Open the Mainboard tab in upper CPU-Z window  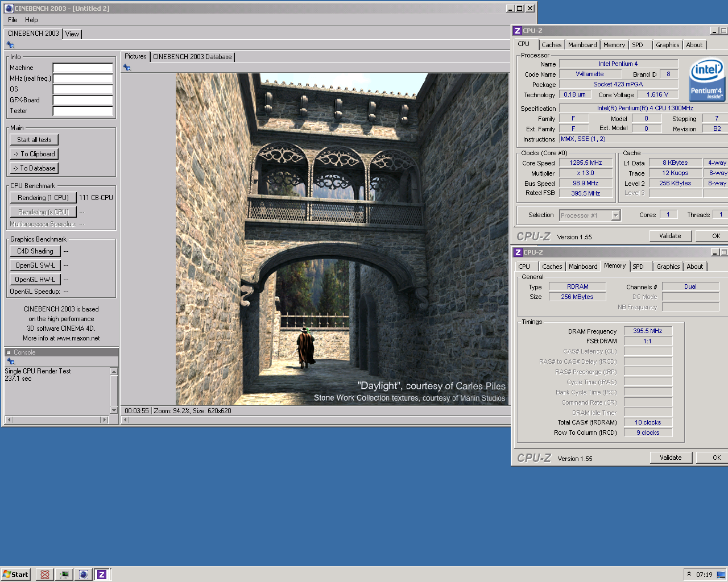tap(583, 45)
